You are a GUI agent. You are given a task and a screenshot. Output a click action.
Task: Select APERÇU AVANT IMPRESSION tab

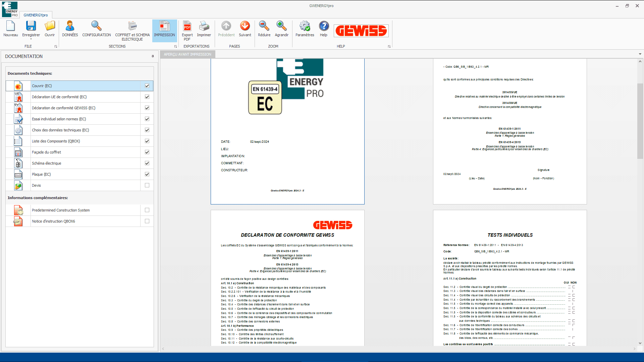[187, 54]
